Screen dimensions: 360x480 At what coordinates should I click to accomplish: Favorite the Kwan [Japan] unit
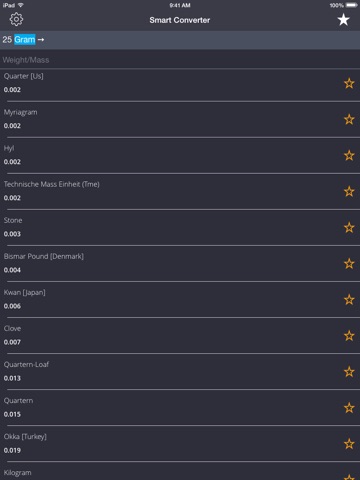pos(349,300)
